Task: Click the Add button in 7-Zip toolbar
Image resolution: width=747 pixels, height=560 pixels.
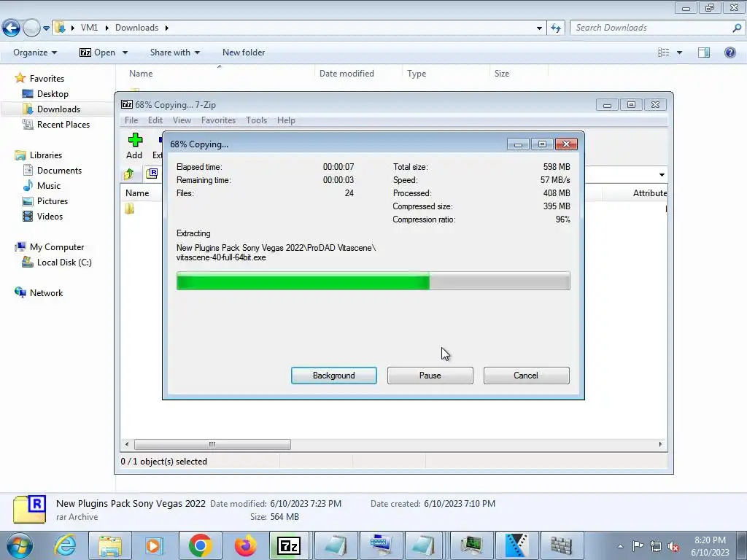Action: pyautogui.click(x=135, y=146)
